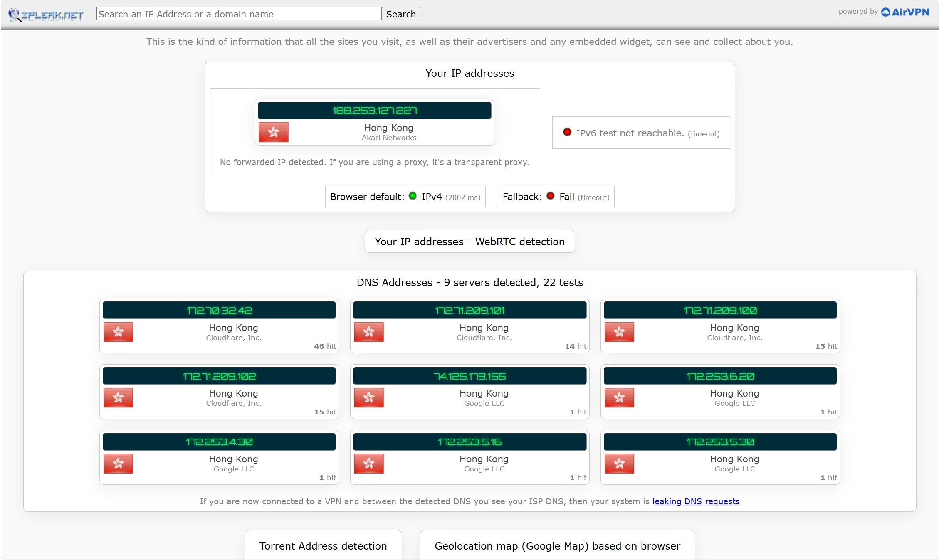Click the Browser default IPv4 box
The image size is (939, 560).
tap(405, 196)
